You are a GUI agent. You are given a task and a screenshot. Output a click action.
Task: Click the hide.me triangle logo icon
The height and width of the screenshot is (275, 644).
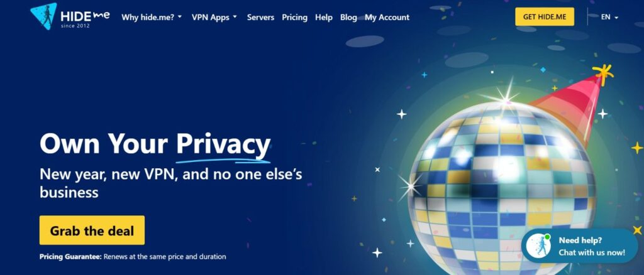[x=44, y=16]
